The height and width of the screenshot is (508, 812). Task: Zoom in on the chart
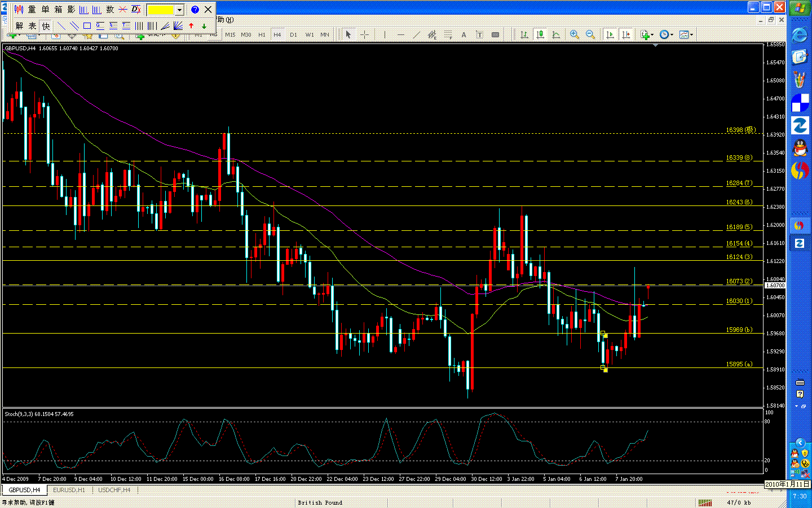575,35
